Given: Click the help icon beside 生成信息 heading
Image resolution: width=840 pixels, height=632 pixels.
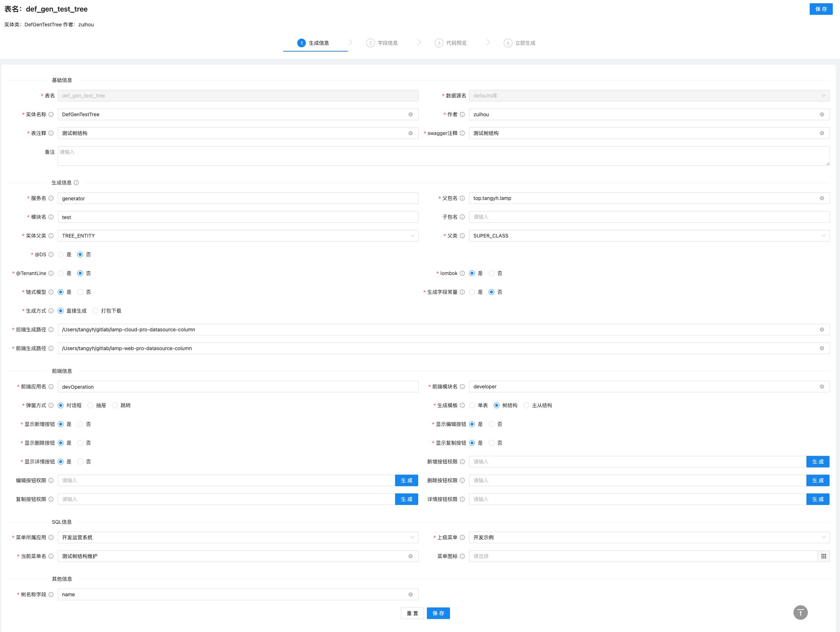Looking at the screenshot, I should [76, 183].
